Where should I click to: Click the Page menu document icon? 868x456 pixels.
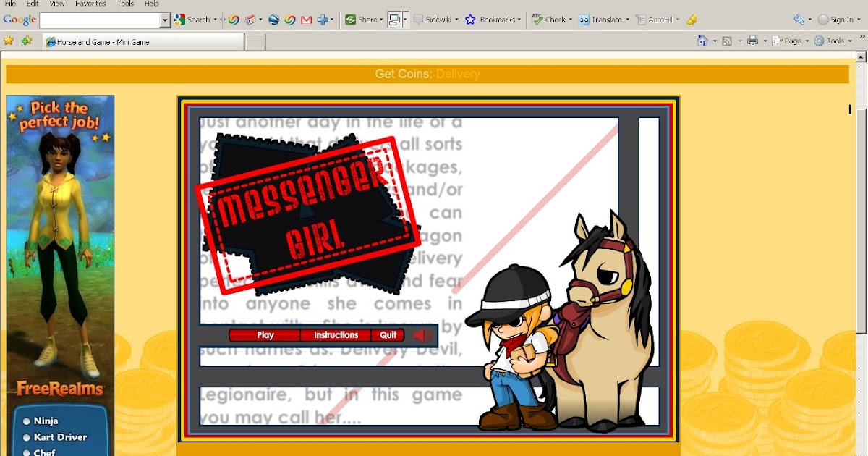[778, 41]
